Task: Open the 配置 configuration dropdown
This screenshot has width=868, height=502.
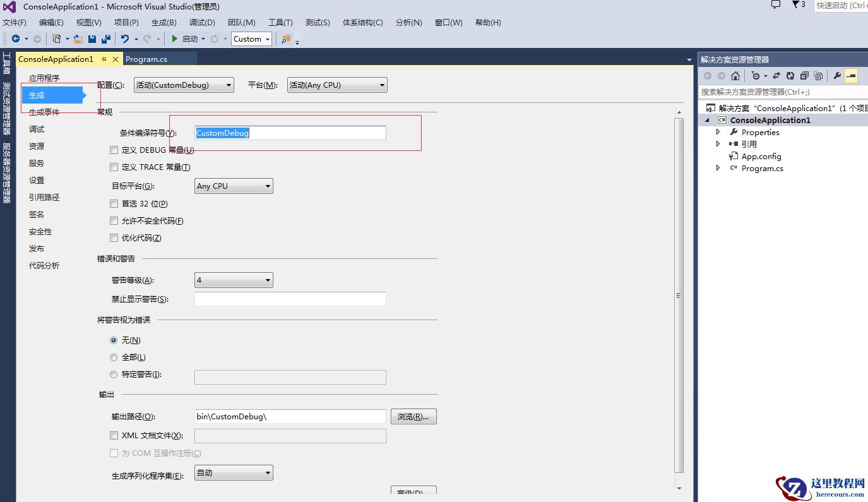Action: (x=184, y=85)
